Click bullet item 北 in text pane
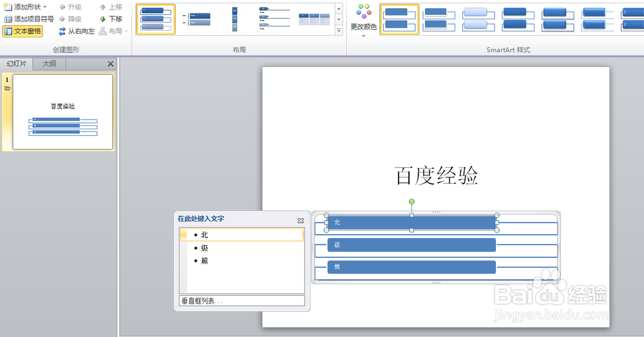 point(241,235)
